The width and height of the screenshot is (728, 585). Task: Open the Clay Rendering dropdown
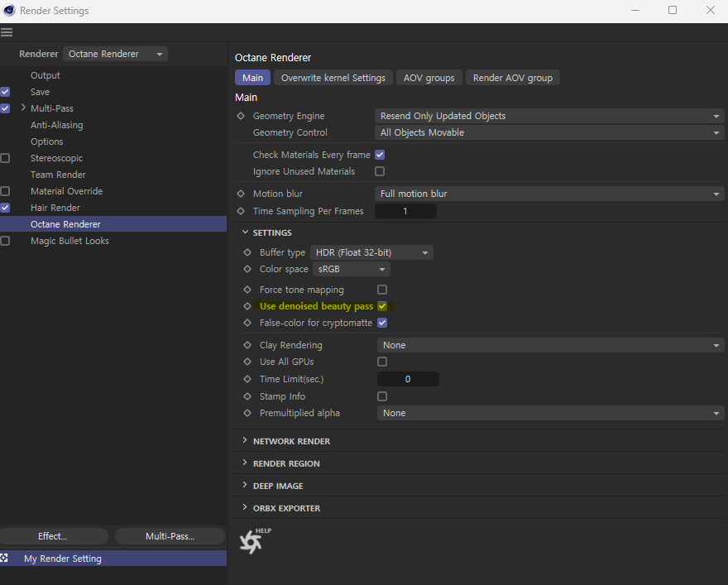click(551, 345)
